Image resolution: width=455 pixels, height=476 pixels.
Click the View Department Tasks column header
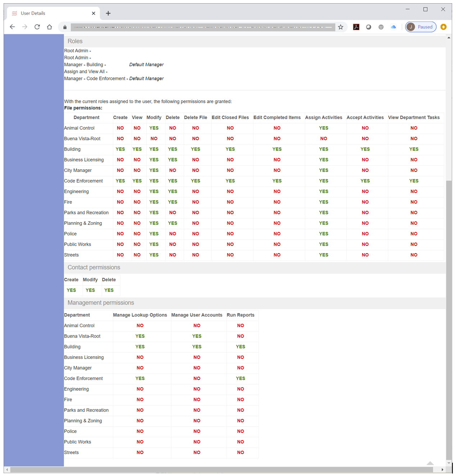pyautogui.click(x=414, y=118)
